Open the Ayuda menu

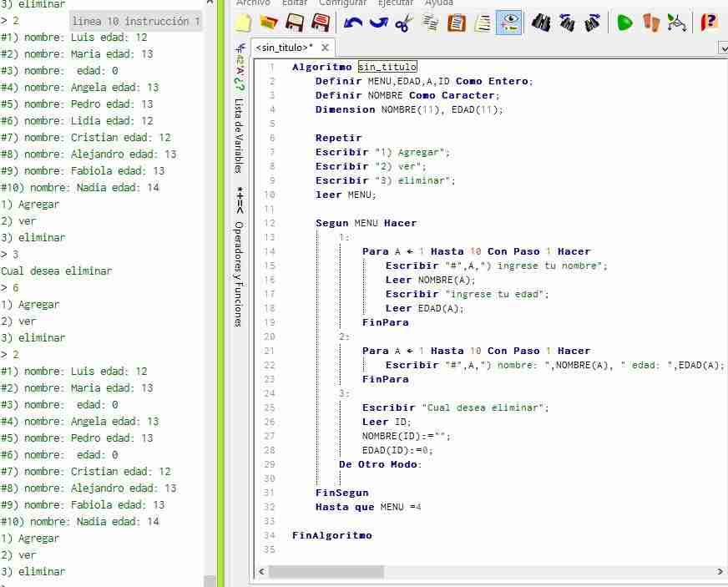click(x=439, y=3)
